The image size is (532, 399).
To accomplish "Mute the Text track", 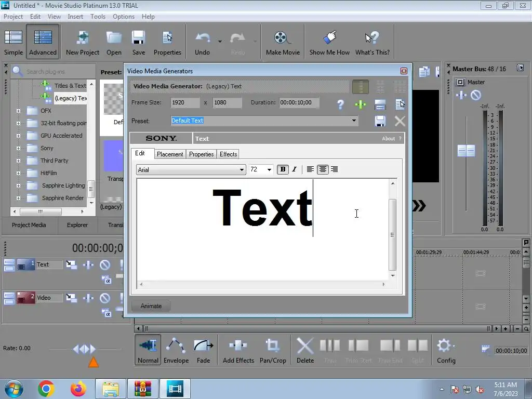I will (105, 264).
